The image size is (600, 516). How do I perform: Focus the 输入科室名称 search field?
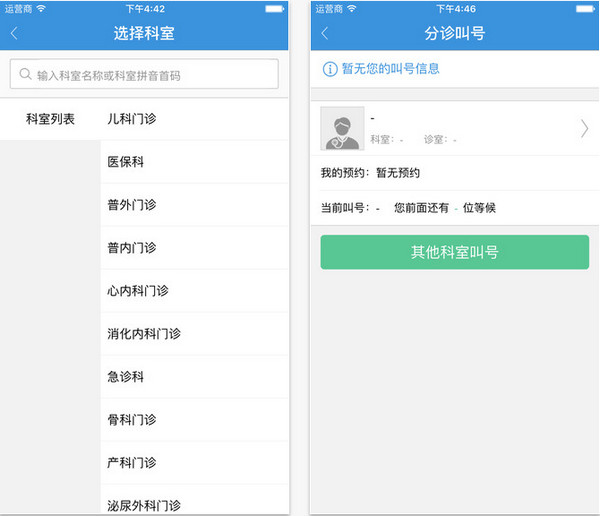pos(150,75)
